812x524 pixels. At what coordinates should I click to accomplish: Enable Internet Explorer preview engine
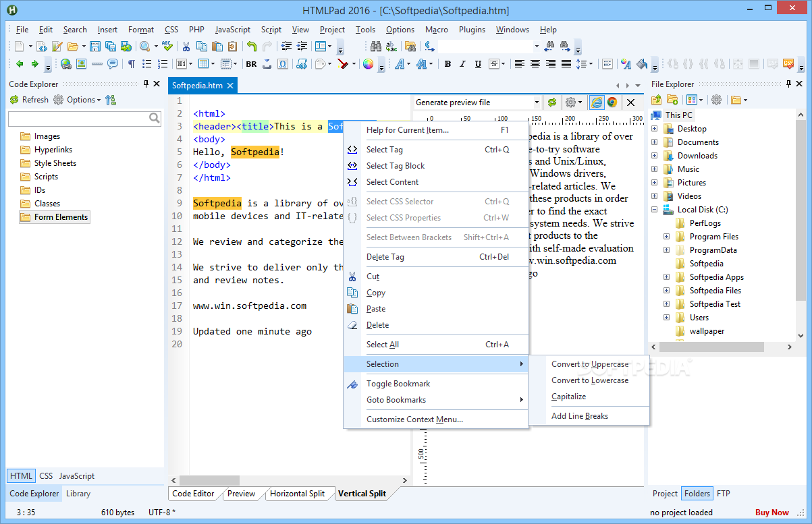[x=597, y=103]
